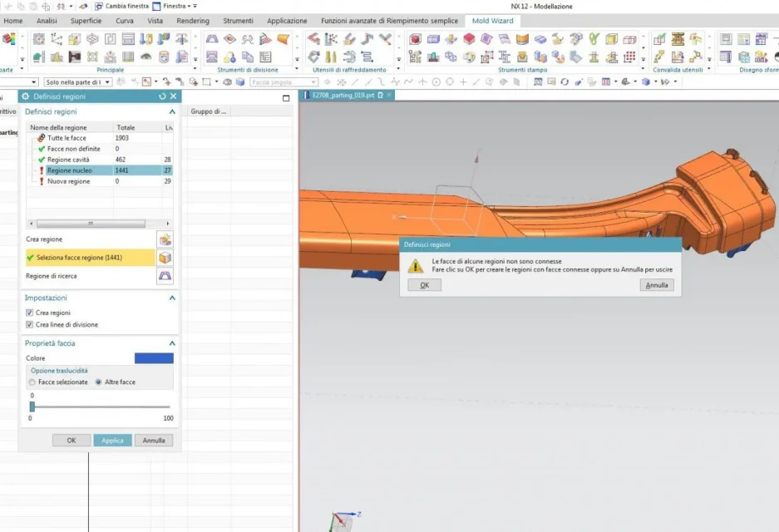Click the red cooling channel pattern icon
The width and height of the screenshot is (779, 532).
point(313,39)
